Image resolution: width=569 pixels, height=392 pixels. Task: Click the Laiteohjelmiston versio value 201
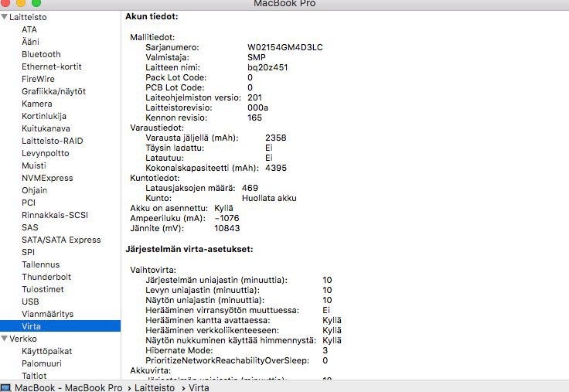tap(255, 97)
